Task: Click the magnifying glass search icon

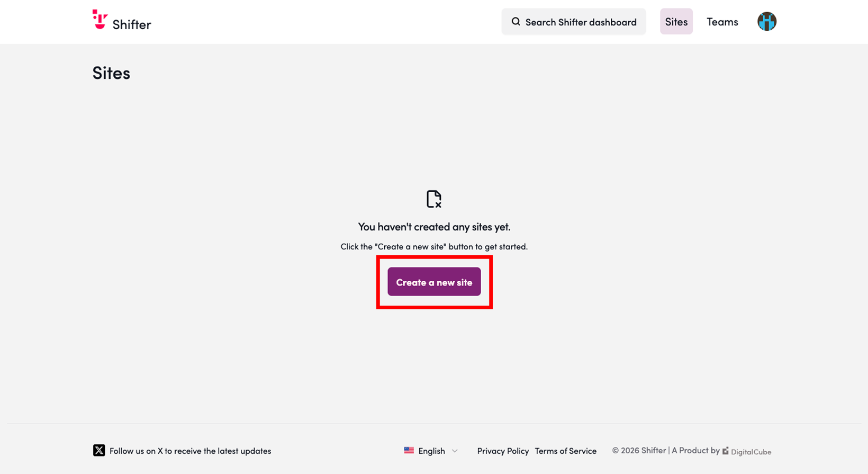Action: point(516,22)
